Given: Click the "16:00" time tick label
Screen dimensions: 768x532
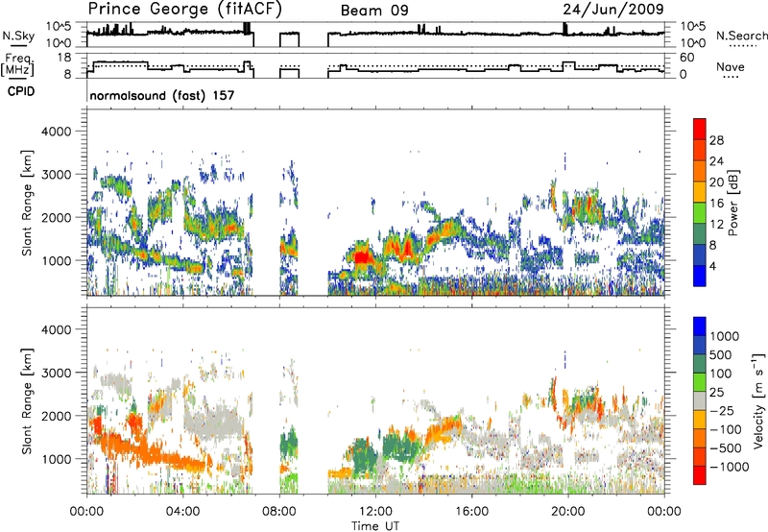Looking at the screenshot, I should pos(471,512).
